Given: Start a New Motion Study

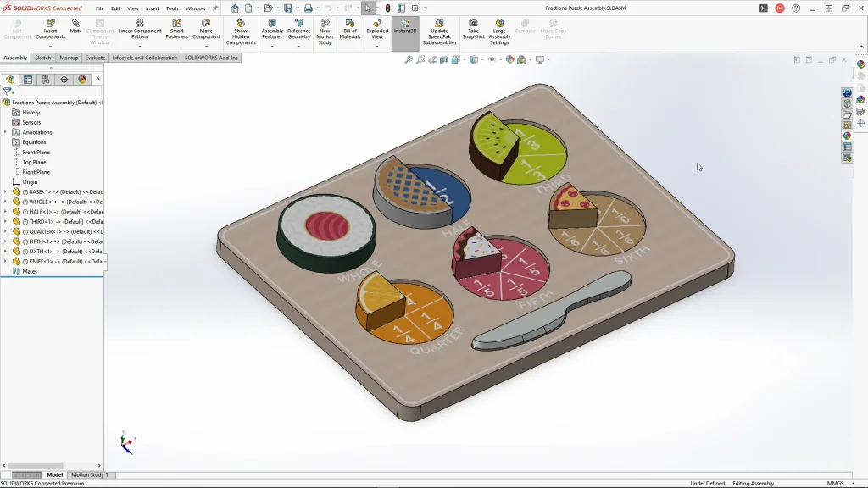Looking at the screenshot, I should tap(325, 30).
